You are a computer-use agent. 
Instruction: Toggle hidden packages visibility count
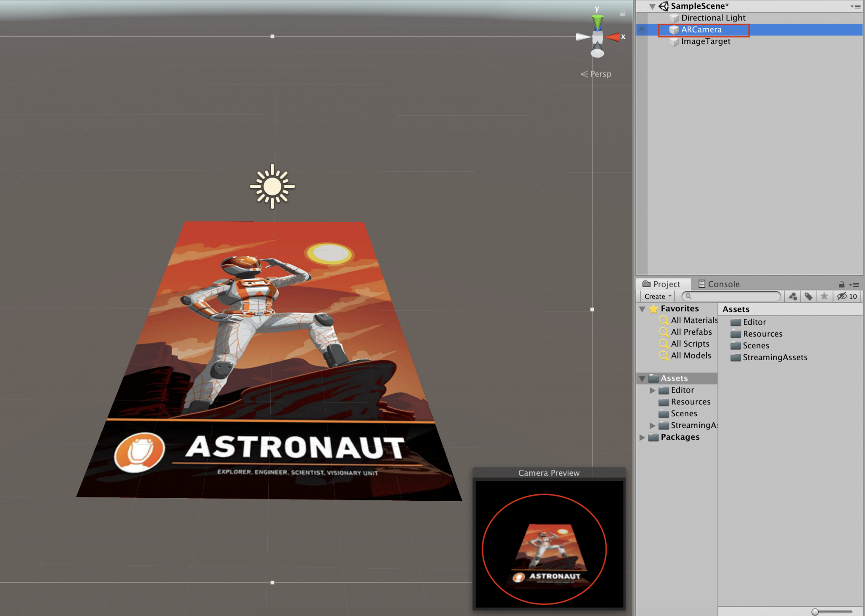[847, 296]
